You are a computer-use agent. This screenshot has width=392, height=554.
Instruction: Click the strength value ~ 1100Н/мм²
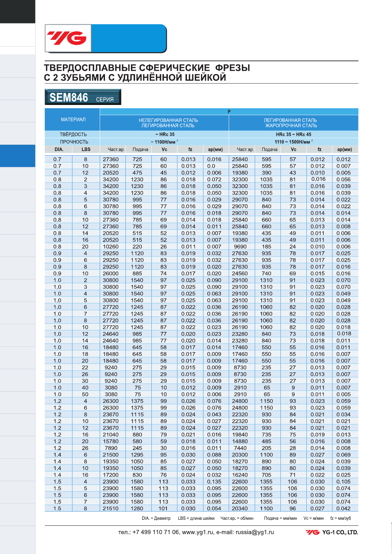click(165, 142)
